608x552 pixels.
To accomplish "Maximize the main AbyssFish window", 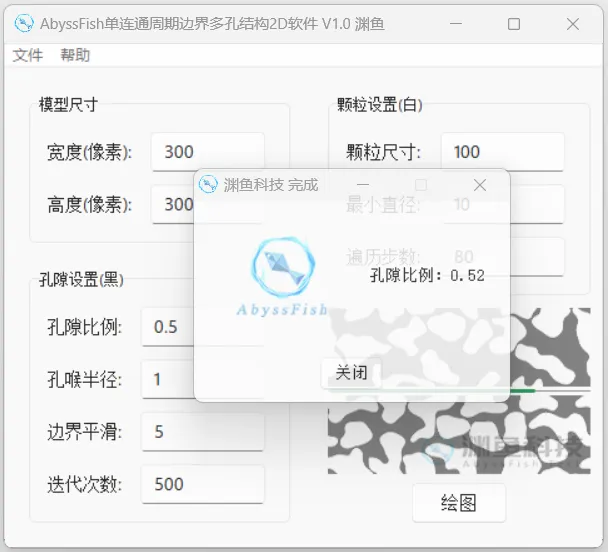I will click(514, 24).
